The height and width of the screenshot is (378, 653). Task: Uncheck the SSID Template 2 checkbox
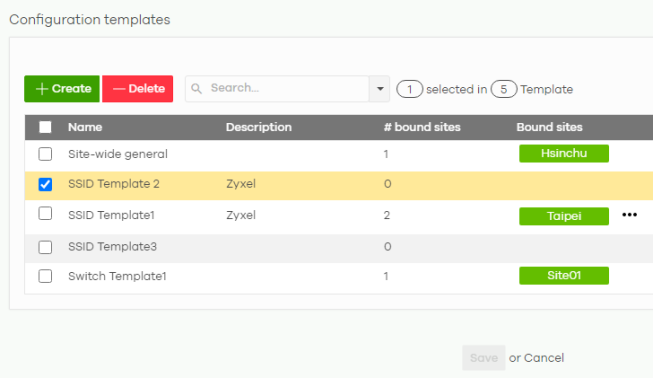coord(45,184)
